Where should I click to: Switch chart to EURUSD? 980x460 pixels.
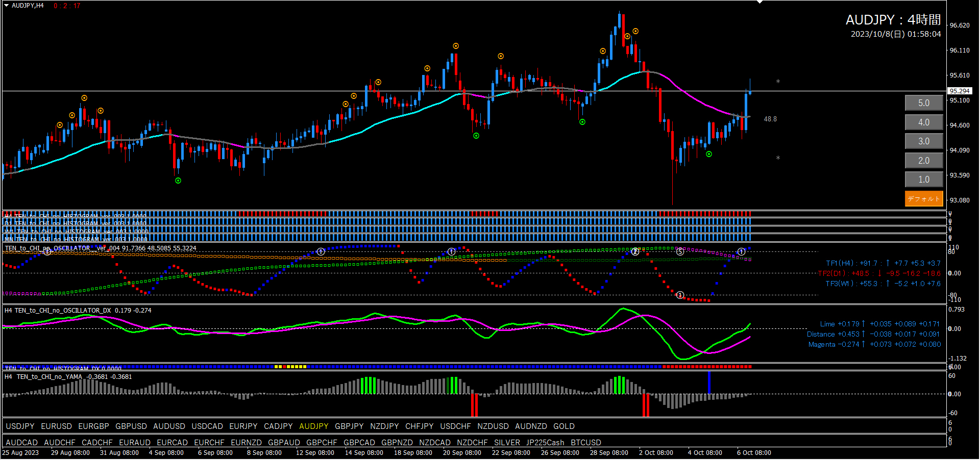click(x=56, y=426)
